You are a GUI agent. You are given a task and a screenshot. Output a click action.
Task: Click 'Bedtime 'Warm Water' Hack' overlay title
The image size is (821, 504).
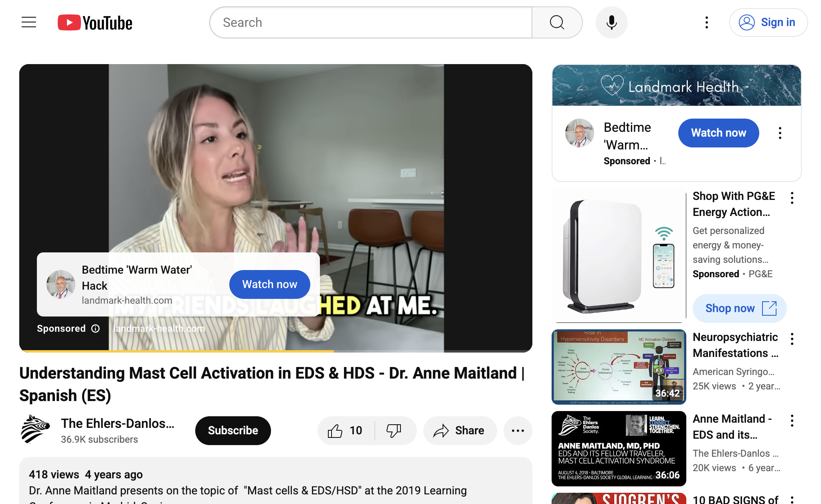tap(137, 278)
